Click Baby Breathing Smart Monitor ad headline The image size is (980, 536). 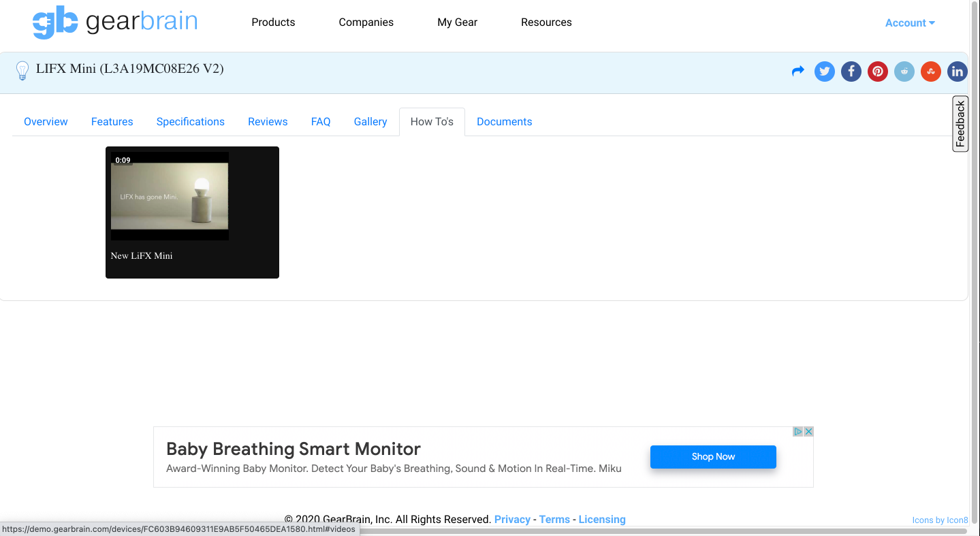294,450
